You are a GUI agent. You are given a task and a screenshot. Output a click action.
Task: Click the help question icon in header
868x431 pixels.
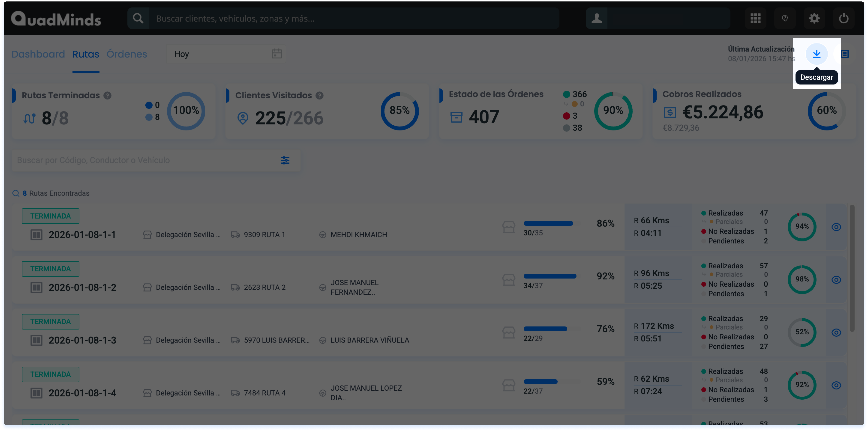click(x=785, y=18)
